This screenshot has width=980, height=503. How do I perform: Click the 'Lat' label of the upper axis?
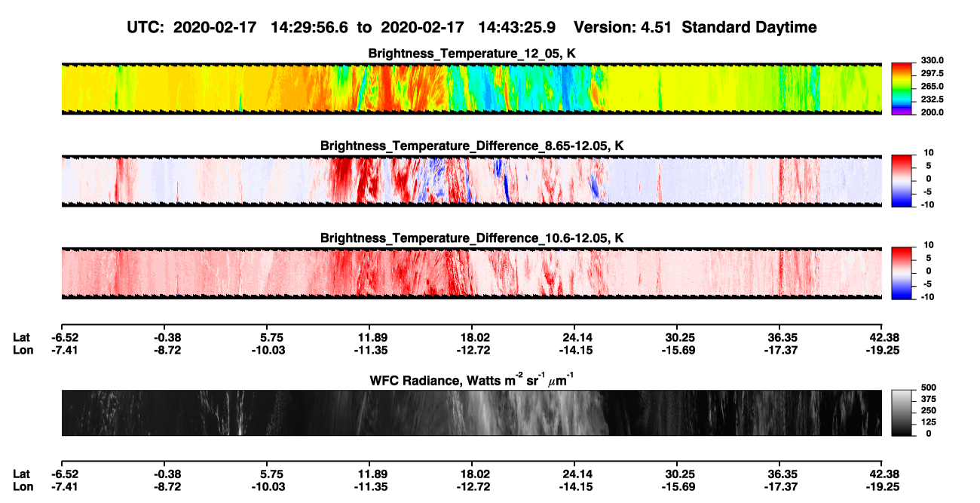tap(21, 337)
